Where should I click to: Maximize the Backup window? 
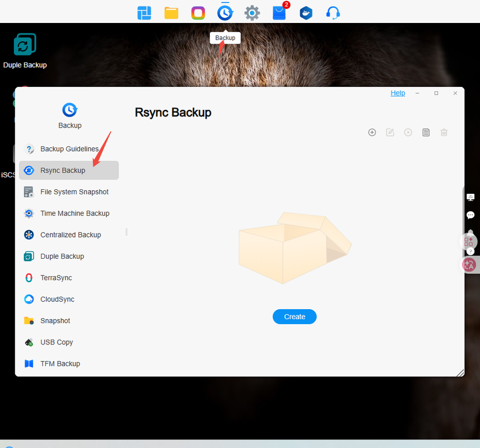pyautogui.click(x=436, y=93)
